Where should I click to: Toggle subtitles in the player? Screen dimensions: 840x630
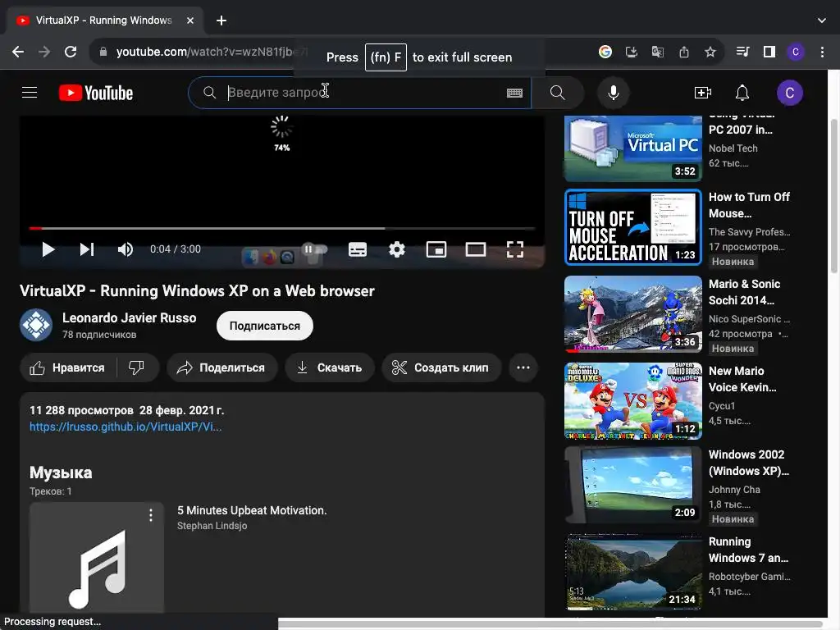[x=358, y=249]
